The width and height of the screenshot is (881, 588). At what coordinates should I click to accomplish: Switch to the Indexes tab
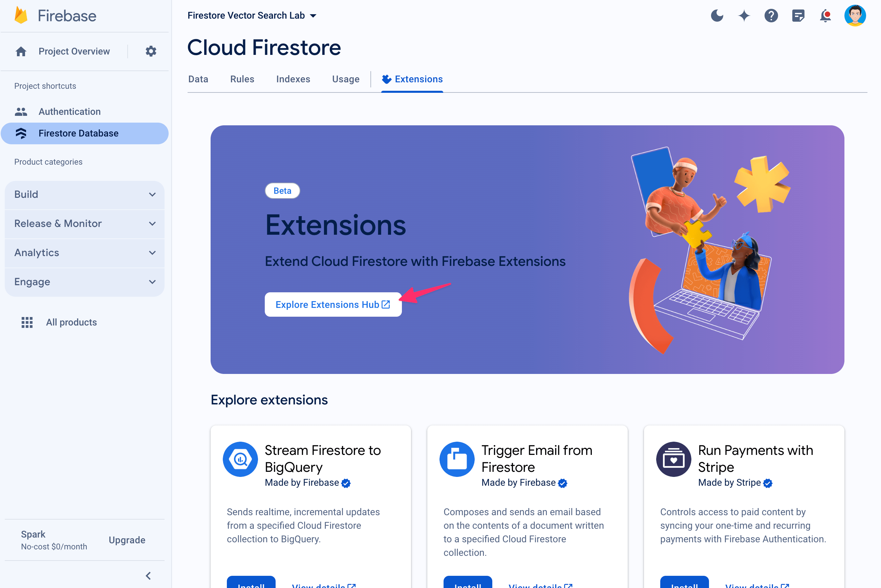tap(293, 79)
